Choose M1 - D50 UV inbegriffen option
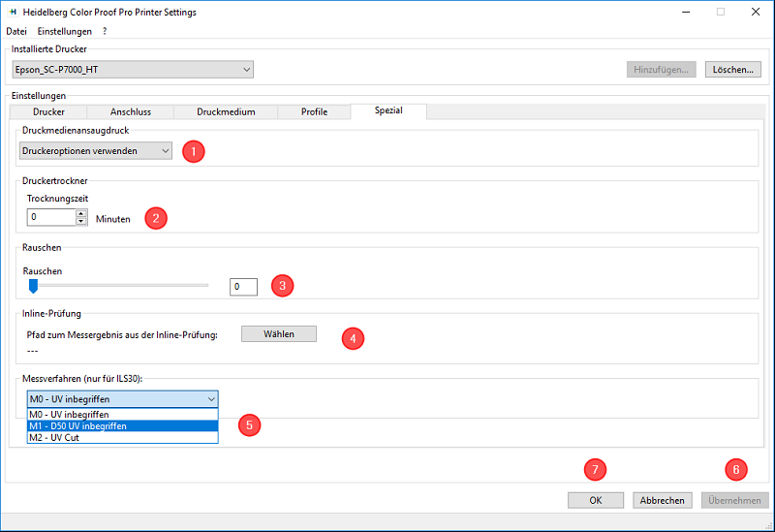Screen dimensions: 775x532 (x=123, y=426)
